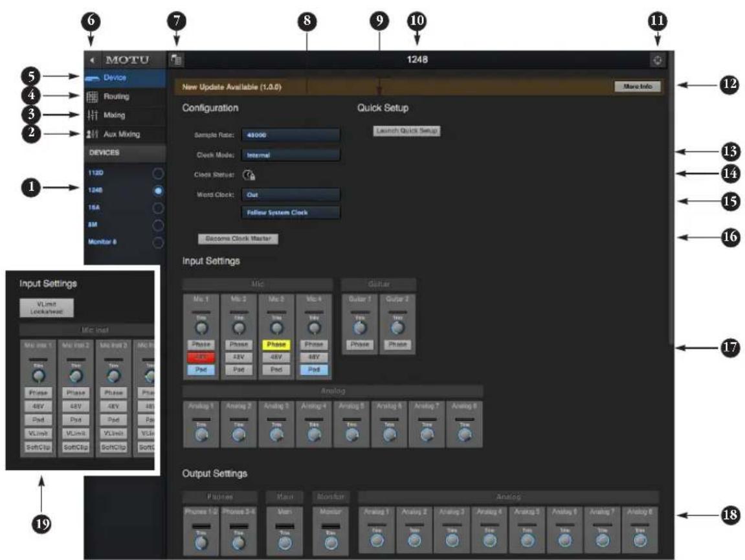The width and height of the screenshot is (745, 560).
Task: Disable 48V phantom power on Mic 1
Action: 201,357
